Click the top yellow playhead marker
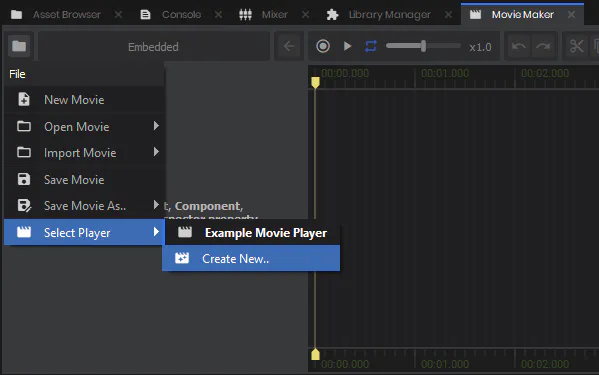The image size is (599, 375). click(315, 82)
